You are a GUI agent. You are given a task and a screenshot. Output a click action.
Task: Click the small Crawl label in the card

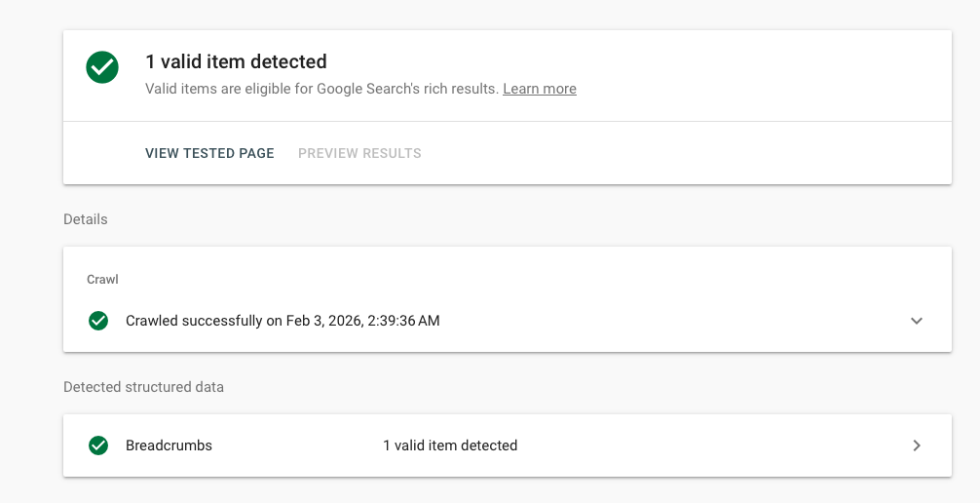tap(102, 280)
